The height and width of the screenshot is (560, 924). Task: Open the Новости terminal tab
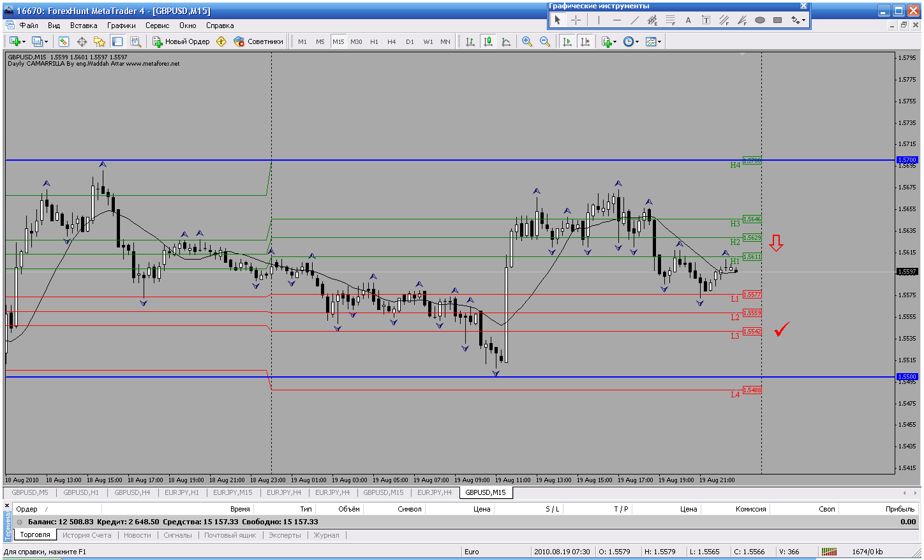[137, 535]
